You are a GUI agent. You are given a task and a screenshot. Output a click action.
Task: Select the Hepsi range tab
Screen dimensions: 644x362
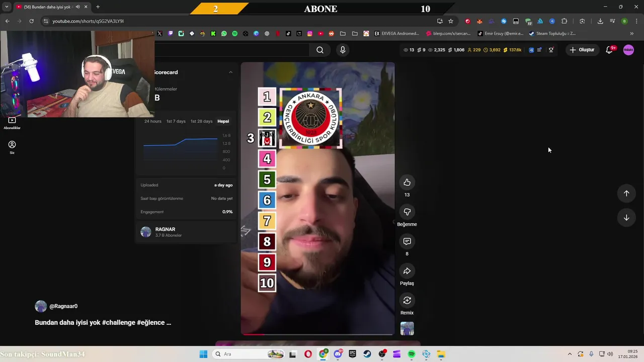point(223,121)
